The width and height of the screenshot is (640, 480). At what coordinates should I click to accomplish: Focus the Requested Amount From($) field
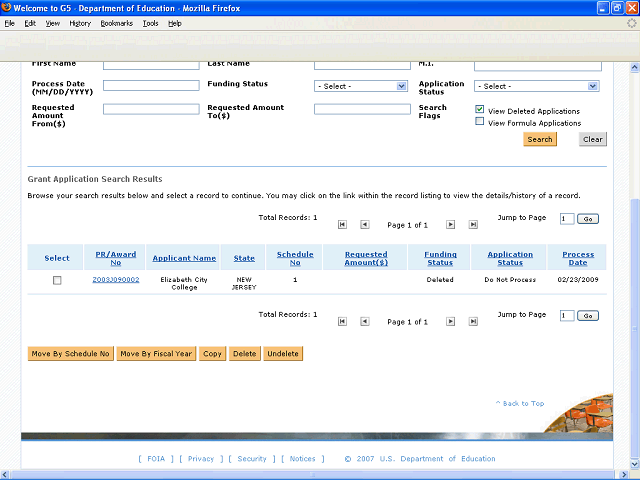click(151, 109)
